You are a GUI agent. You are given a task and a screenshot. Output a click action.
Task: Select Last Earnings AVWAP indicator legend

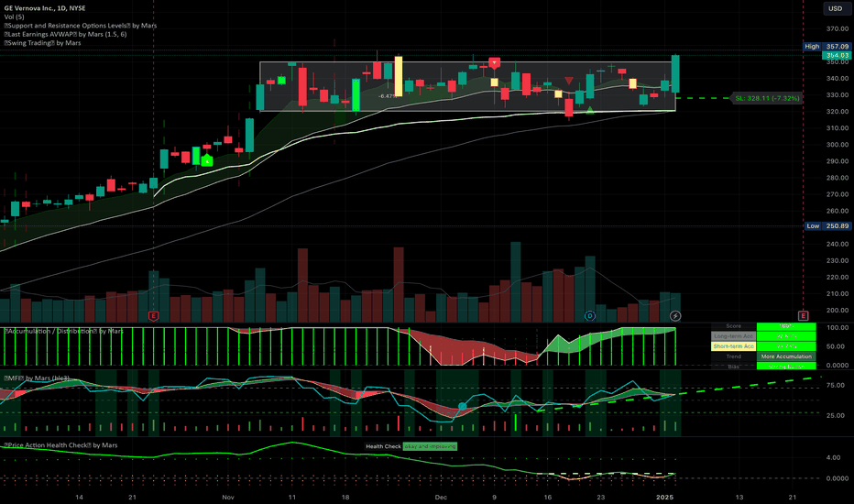[x=65, y=34]
